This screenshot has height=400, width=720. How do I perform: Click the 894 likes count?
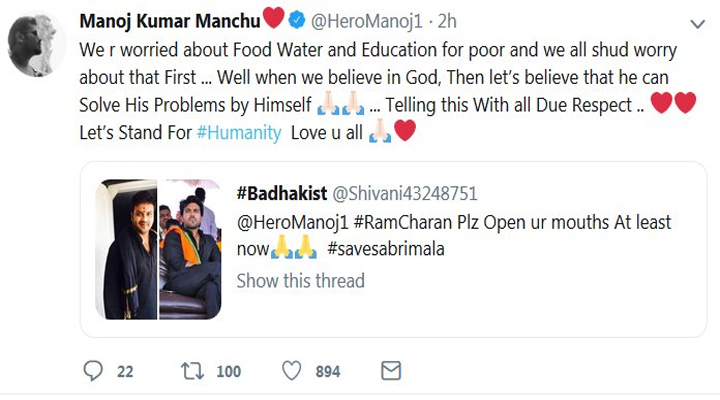coord(328,371)
